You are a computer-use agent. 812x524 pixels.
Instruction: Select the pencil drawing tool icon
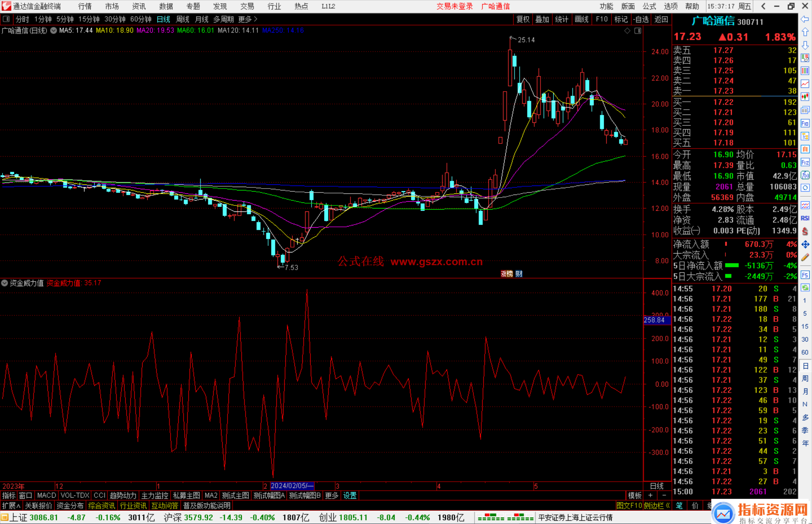pyautogui.click(x=805, y=258)
